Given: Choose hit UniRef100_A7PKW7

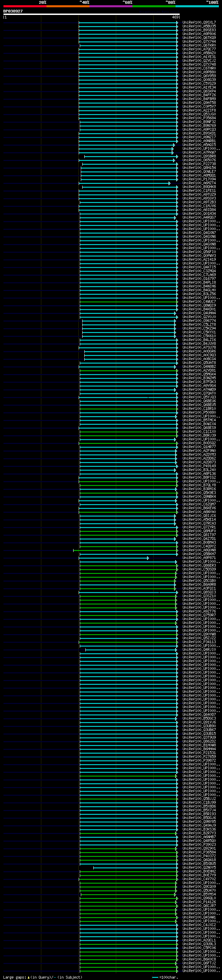Looking at the screenshot, I should pos(199,153).
